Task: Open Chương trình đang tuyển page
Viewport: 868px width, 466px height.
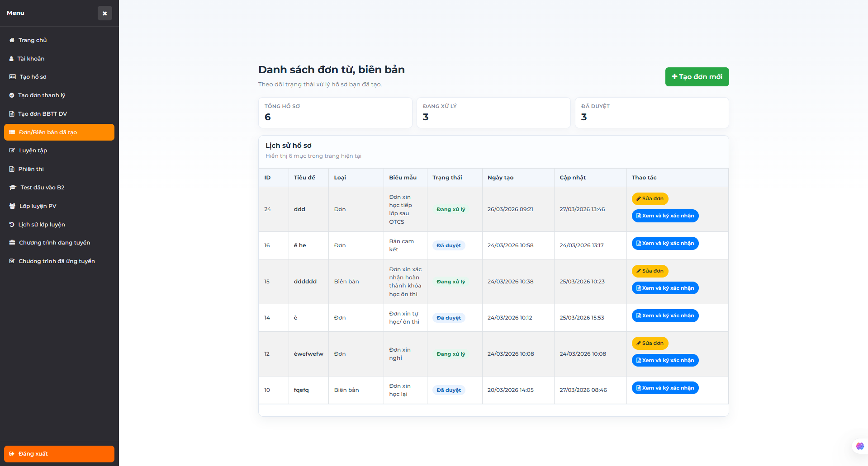Action: click(54, 243)
